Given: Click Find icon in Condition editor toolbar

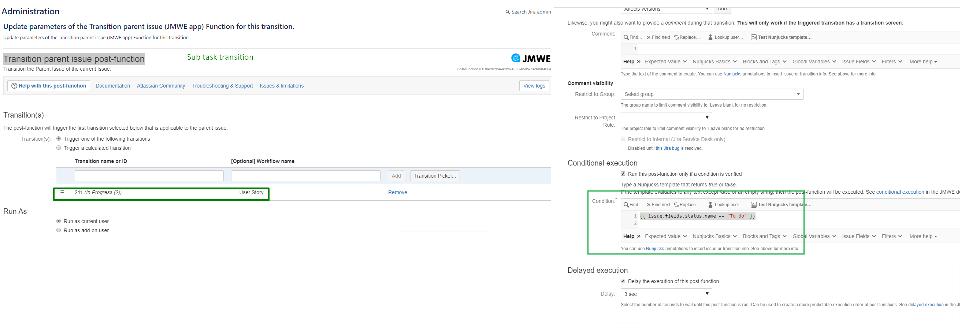Looking at the screenshot, I should (626, 205).
